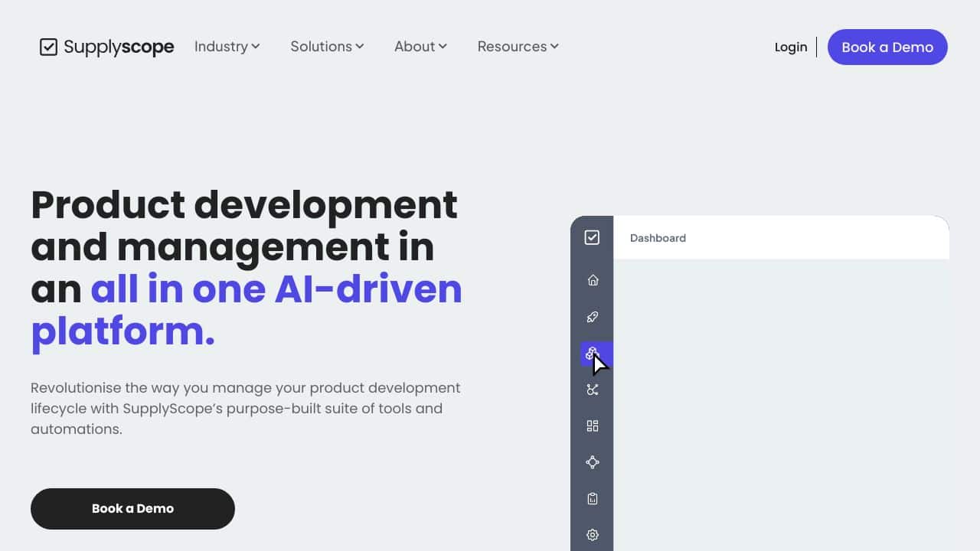Expand the Solutions dropdown menu
Image resolution: width=980 pixels, height=551 pixels.
(328, 47)
